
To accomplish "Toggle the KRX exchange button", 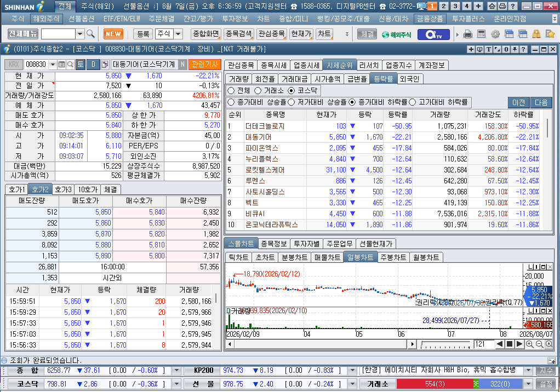I will [14, 65].
